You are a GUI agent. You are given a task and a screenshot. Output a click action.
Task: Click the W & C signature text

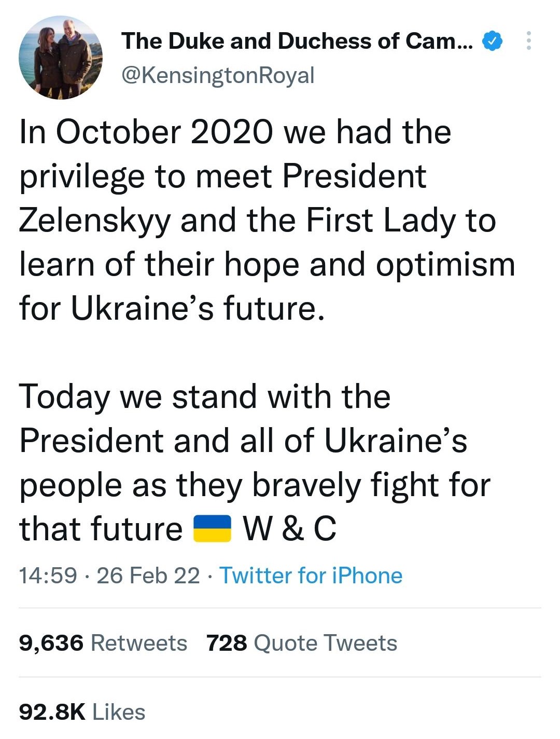(290, 529)
